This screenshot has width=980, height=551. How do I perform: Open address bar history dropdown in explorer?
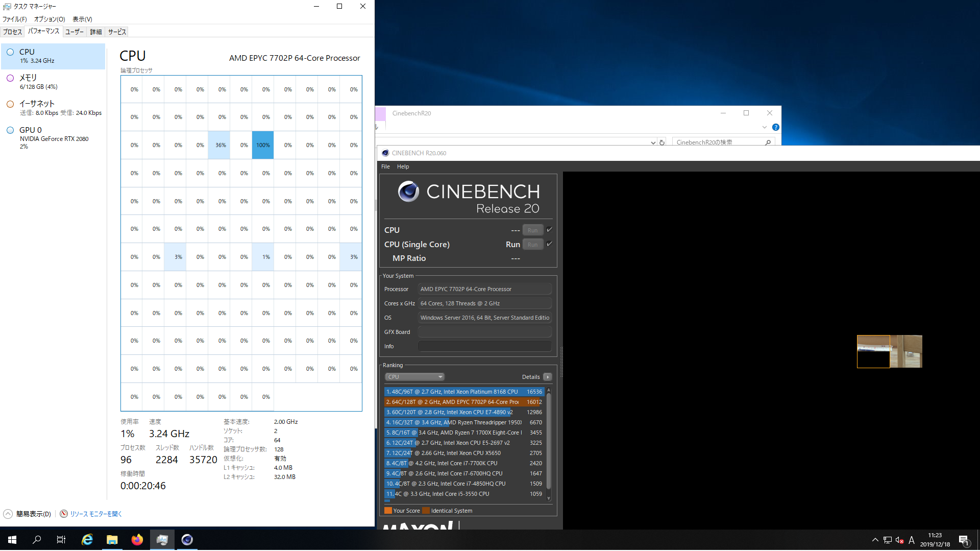click(x=653, y=142)
